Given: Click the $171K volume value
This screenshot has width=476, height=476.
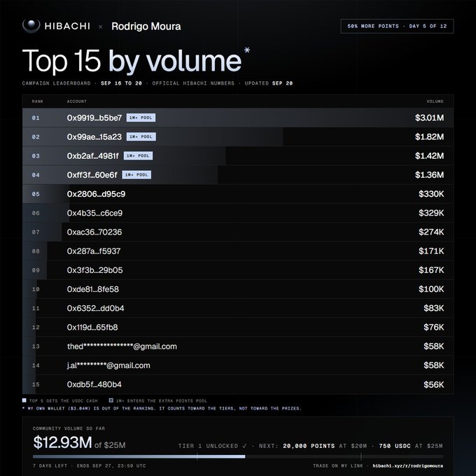Looking at the screenshot, I should [431, 251].
